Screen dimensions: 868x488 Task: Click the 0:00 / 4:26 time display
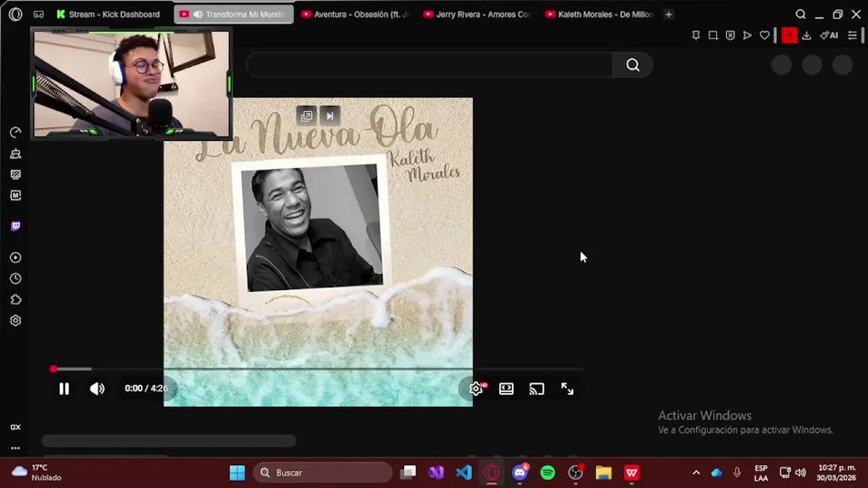(x=146, y=388)
